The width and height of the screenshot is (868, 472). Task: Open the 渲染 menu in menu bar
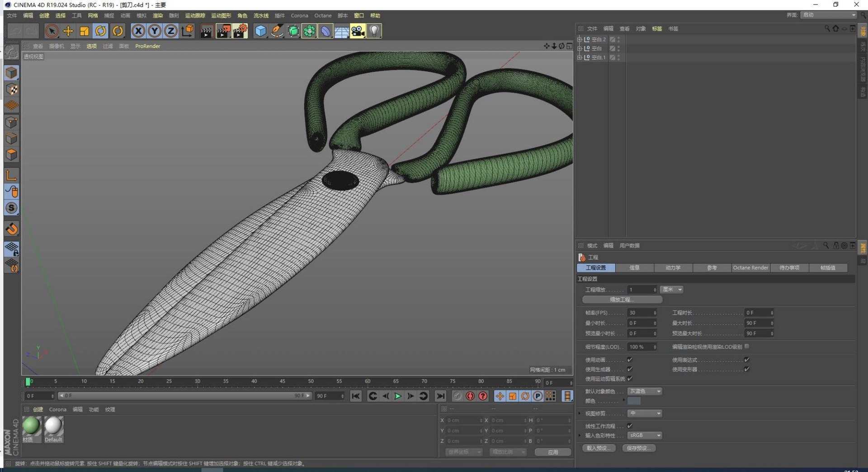pos(157,15)
